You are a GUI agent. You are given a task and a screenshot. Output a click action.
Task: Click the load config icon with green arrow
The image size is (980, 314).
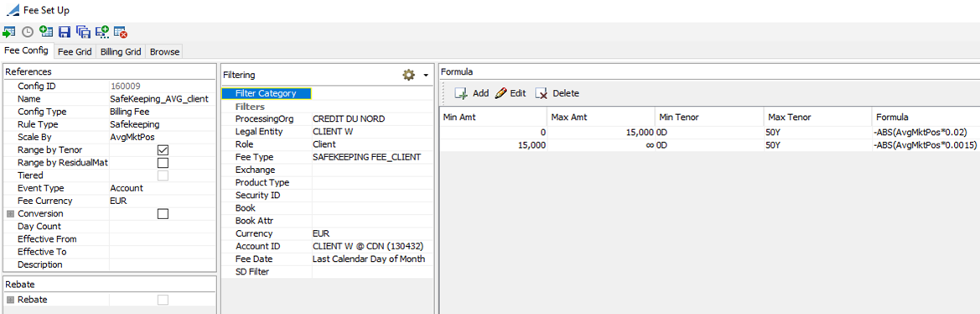8,31
